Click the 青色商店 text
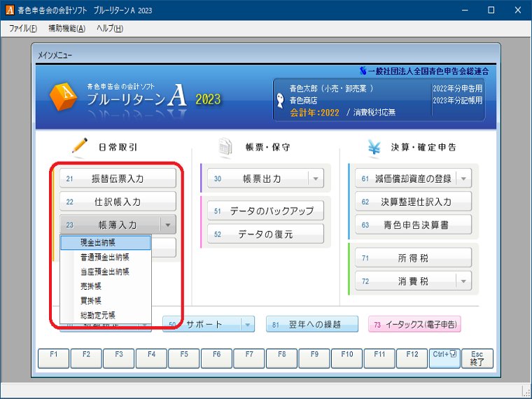Viewport: 532px width, 399px height. [303, 100]
